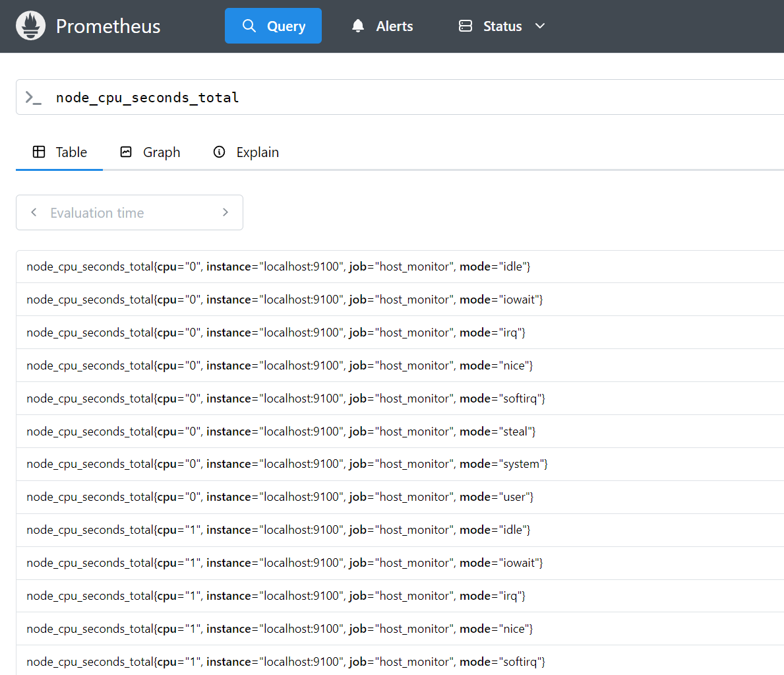Image resolution: width=784 pixels, height=675 pixels.
Task: Click the Prometheus title link
Action: [108, 26]
